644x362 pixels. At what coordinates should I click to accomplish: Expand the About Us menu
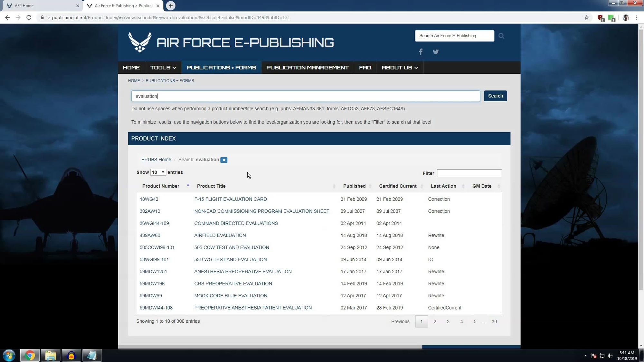pyautogui.click(x=400, y=68)
